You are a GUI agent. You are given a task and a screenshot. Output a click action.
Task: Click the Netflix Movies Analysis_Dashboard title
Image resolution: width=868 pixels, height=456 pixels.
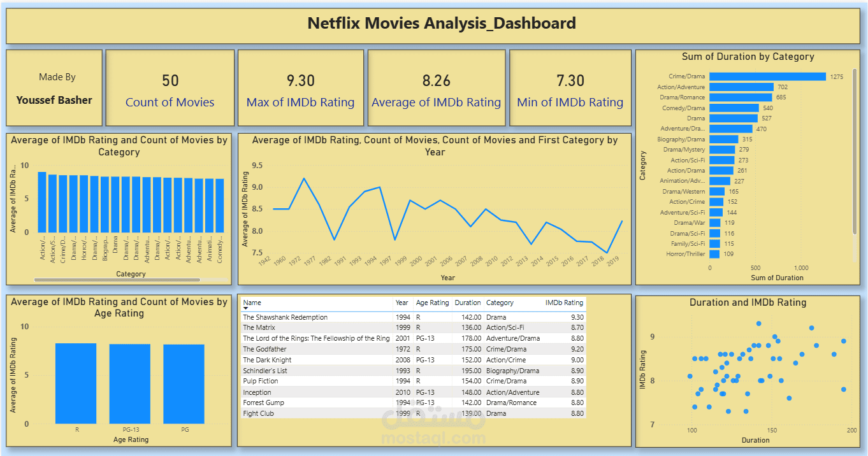[x=442, y=24]
